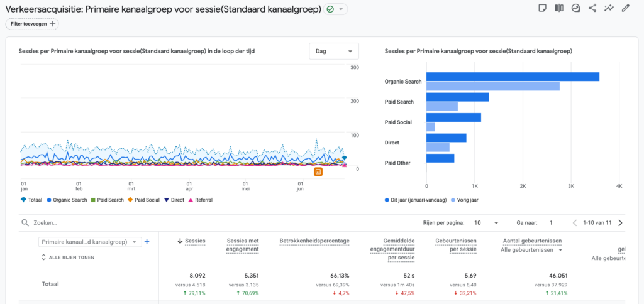Open the Alle gebeurtenissen dropdown
644x304 pixels.
pos(532,250)
